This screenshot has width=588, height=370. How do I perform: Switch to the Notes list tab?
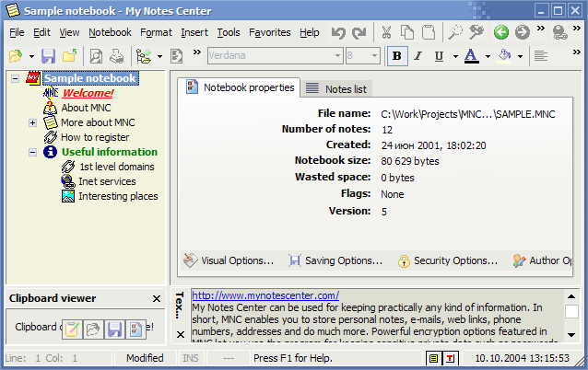336,89
